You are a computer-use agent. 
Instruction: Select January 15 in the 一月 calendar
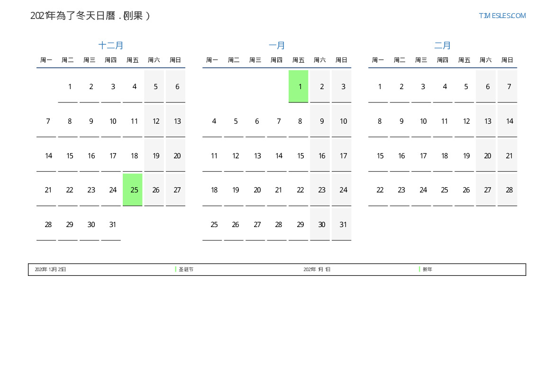point(300,156)
